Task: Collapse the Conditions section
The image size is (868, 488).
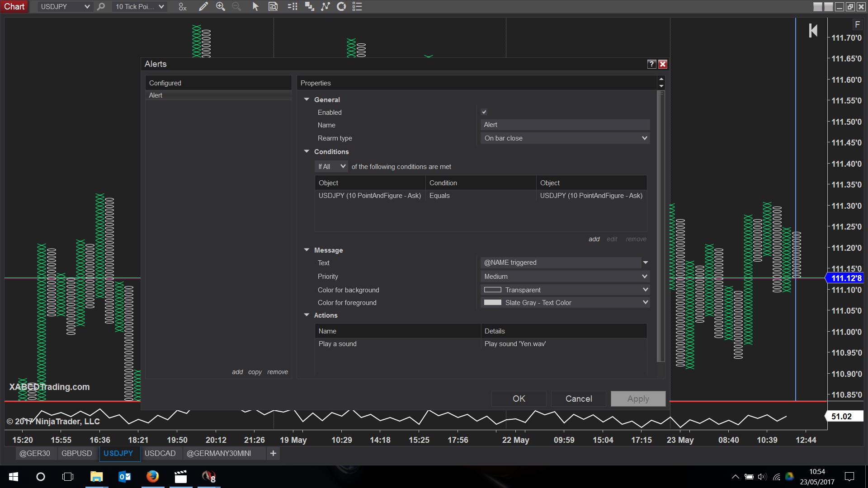Action: point(307,151)
